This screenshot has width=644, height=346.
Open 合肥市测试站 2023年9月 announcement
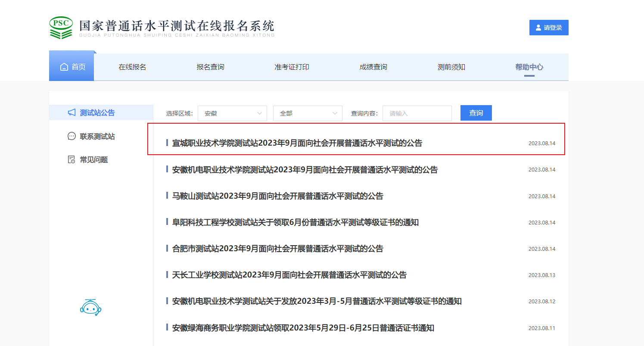coord(277,249)
